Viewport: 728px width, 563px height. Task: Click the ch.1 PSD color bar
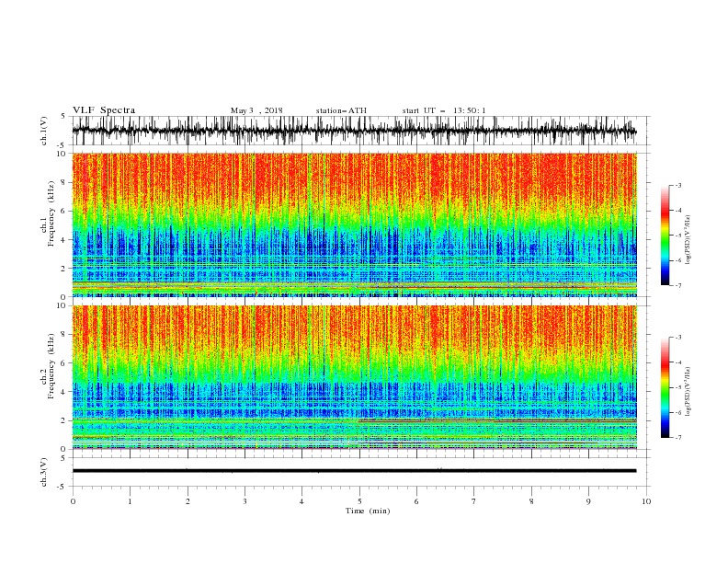665,236
